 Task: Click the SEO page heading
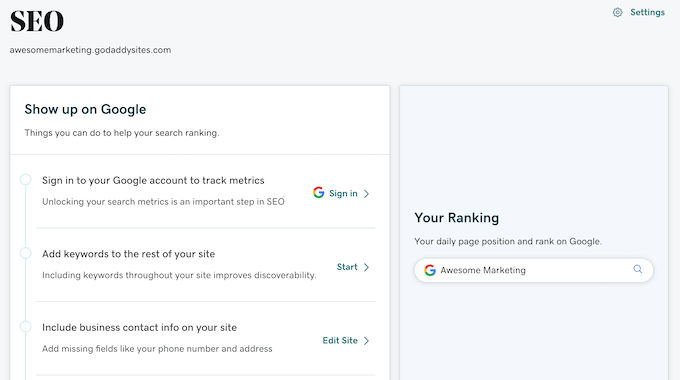pos(37,21)
